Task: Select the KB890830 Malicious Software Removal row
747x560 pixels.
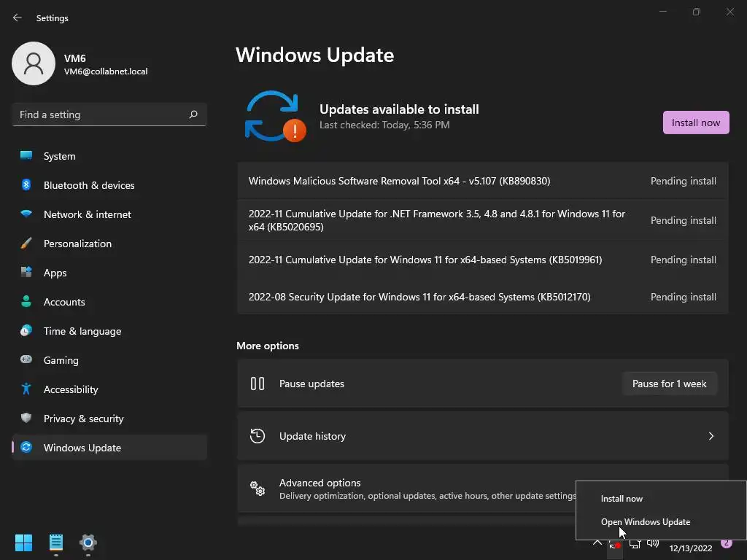Action: (483, 181)
